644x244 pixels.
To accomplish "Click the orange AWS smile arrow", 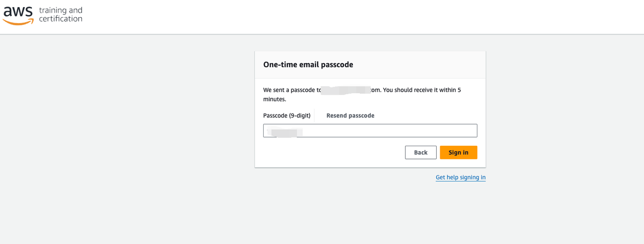I will (18, 22).
